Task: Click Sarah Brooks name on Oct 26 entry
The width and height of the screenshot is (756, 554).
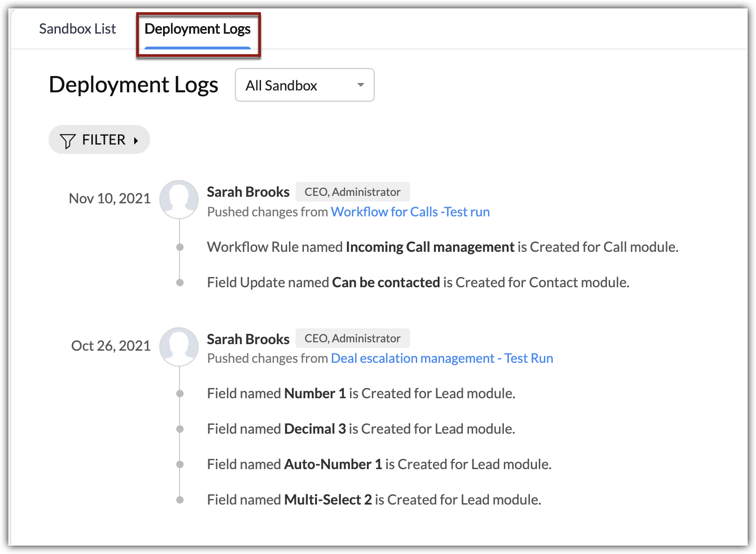Action: coord(248,339)
